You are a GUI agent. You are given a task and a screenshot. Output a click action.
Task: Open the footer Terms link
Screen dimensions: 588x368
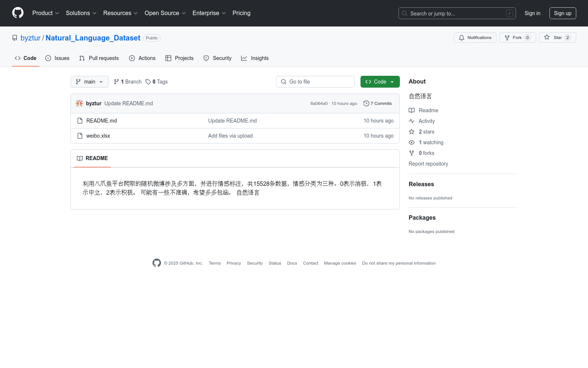[x=215, y=263]
